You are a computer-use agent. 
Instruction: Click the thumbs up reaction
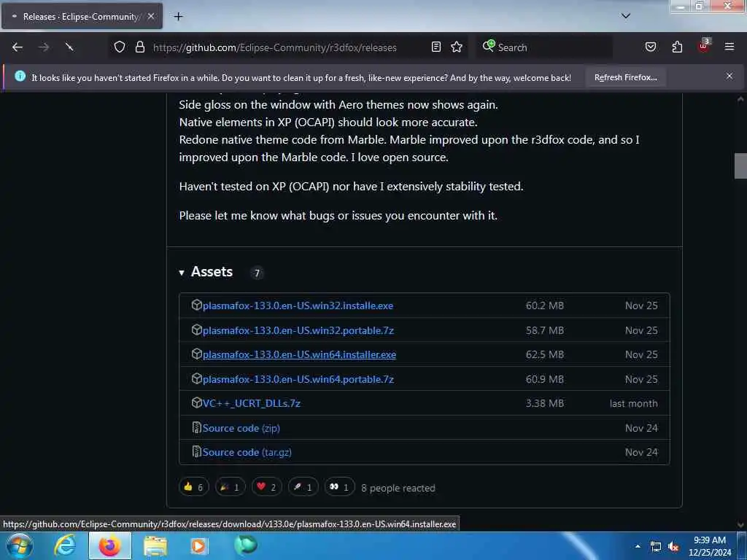(194, 486)
